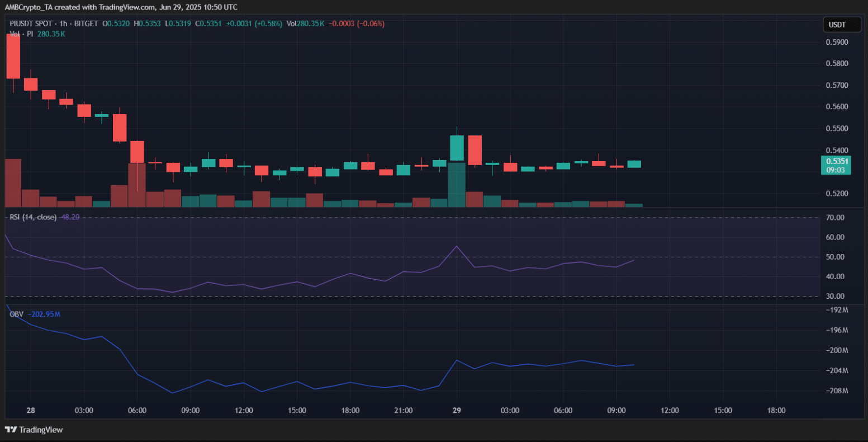Click the first large red candle at far left
Screen dimensions: 868x442
pos(13,56)
